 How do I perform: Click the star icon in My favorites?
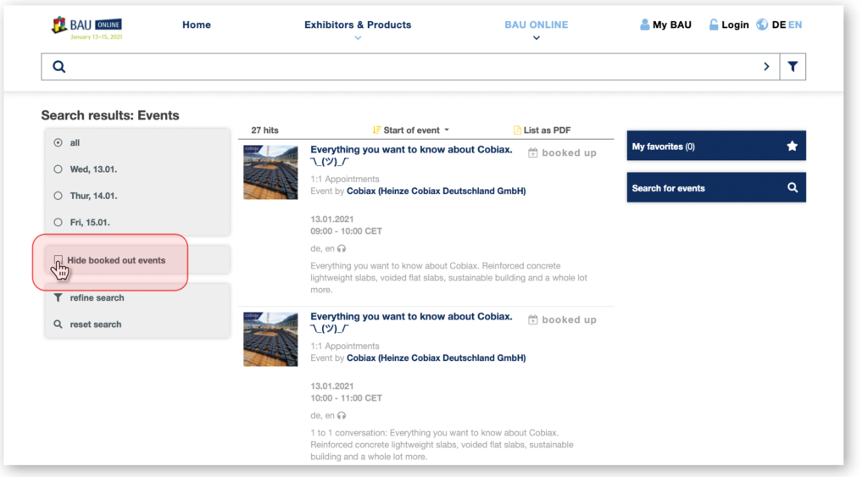pos(792,147)
